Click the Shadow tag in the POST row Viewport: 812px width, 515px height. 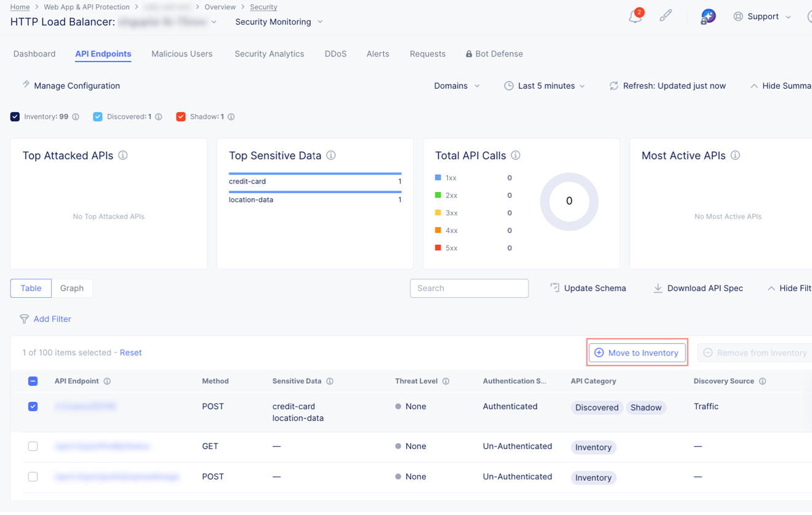coord(646,407)
